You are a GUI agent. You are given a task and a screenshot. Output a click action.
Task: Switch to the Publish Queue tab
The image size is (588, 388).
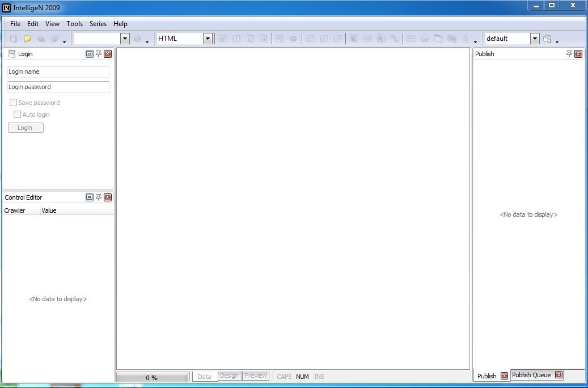[531, 375]
